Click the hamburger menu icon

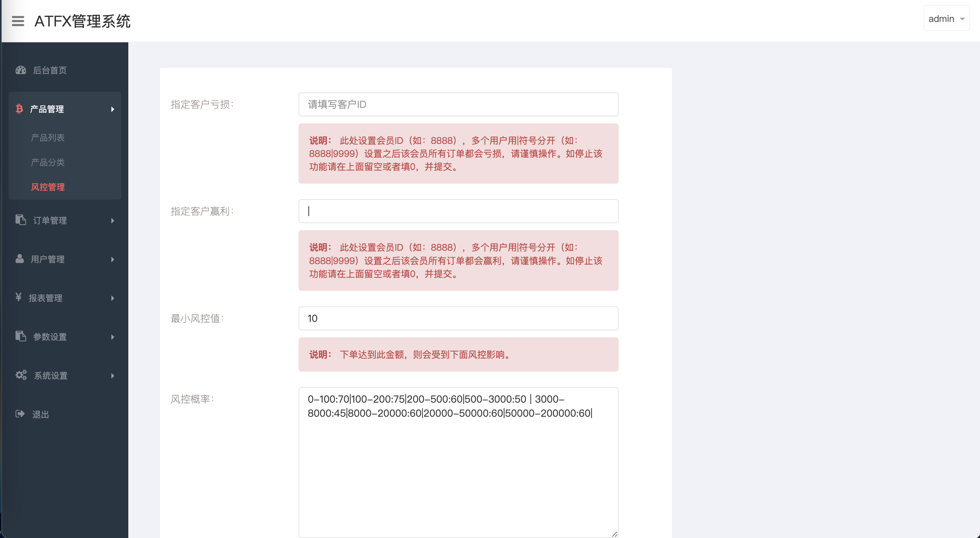point(18,21)
